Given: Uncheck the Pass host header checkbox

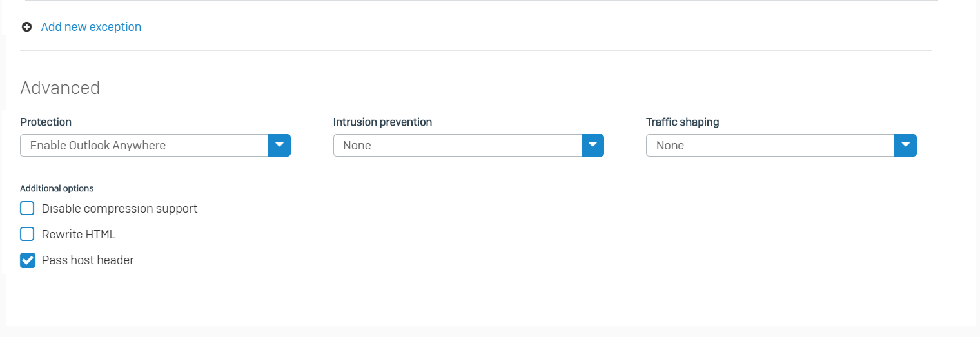Looking at the screenshot, I should [x=27, y=260].
